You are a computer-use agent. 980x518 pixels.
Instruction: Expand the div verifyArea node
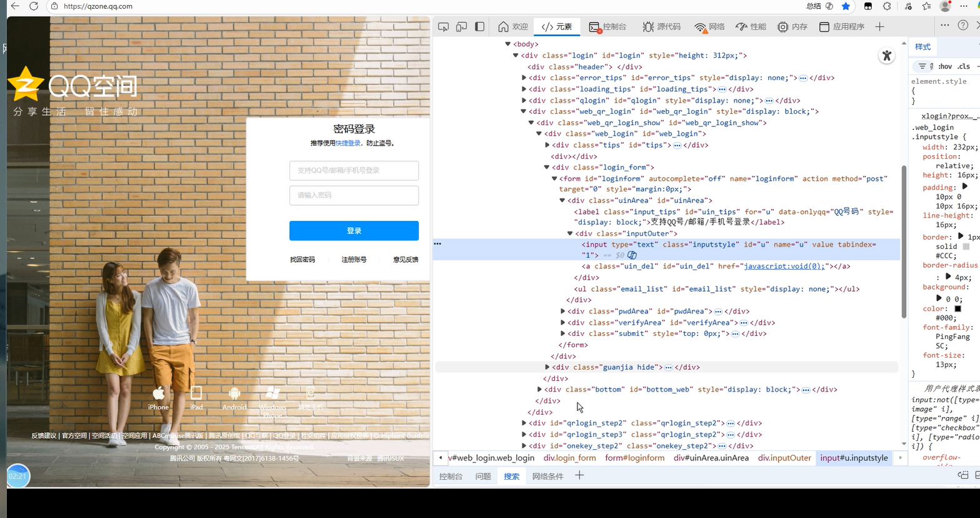coord(562,323)
